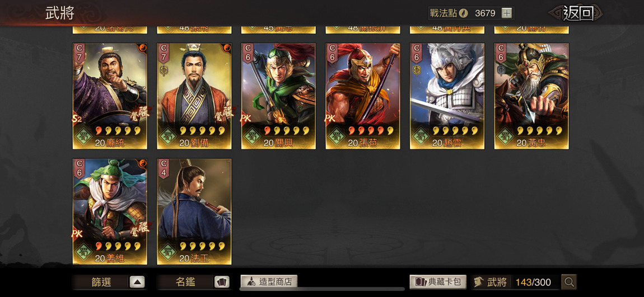Open the 名鑑 catalog
This screenshot has height=297, width=644.
click(185, 282)
